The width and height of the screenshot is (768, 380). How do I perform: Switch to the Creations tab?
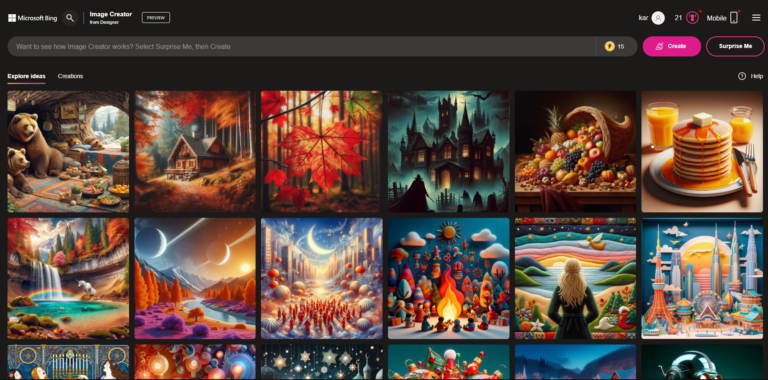(x=71, y=76)
